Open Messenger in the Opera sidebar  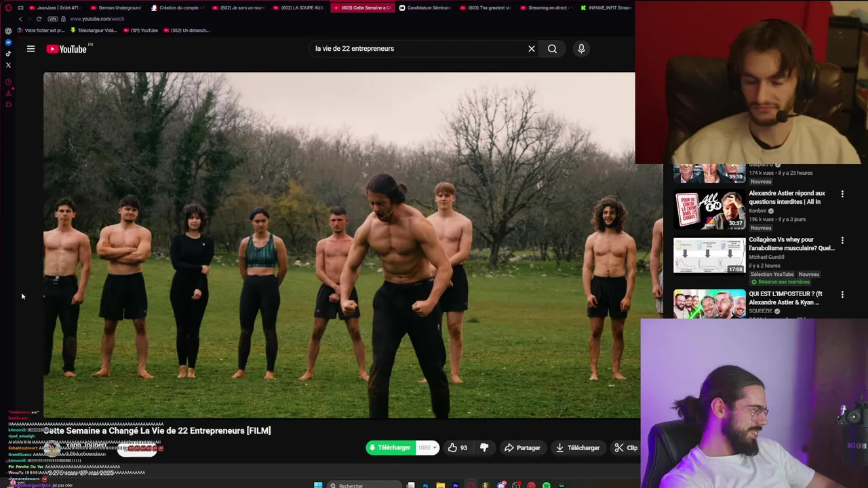point(8,43)
